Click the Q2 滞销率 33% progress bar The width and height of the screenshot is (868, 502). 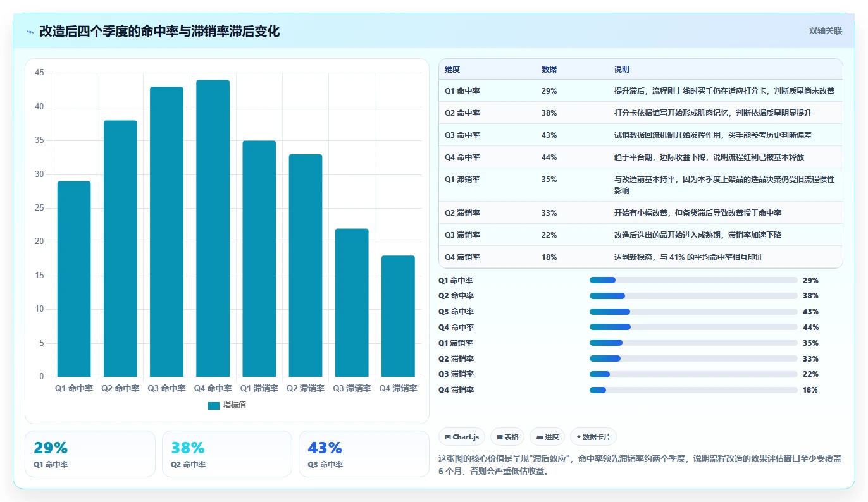coord(693,358)
